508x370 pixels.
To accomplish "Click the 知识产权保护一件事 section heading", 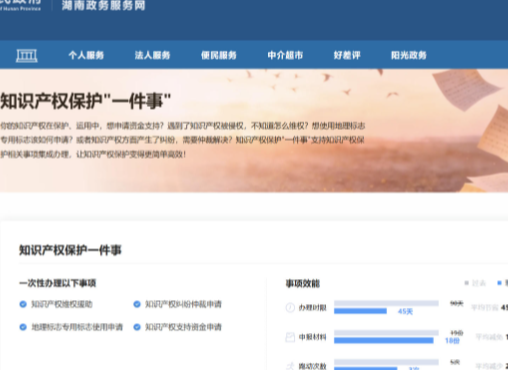I will (70, 250).
